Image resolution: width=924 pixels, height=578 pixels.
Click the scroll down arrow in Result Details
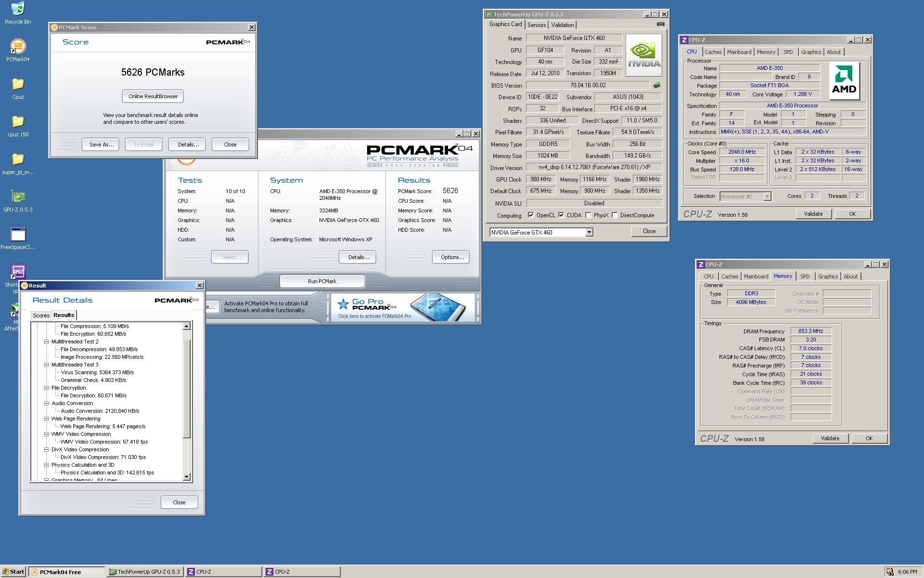point(187,477)
